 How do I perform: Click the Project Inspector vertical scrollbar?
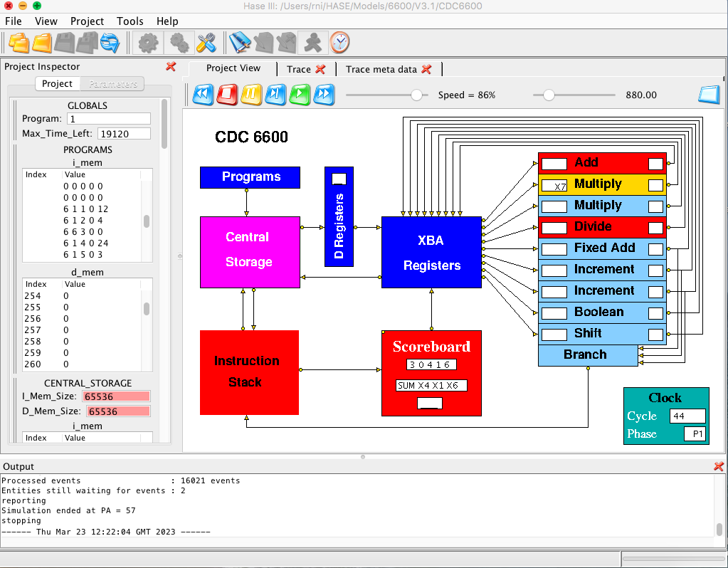(164, 124)
